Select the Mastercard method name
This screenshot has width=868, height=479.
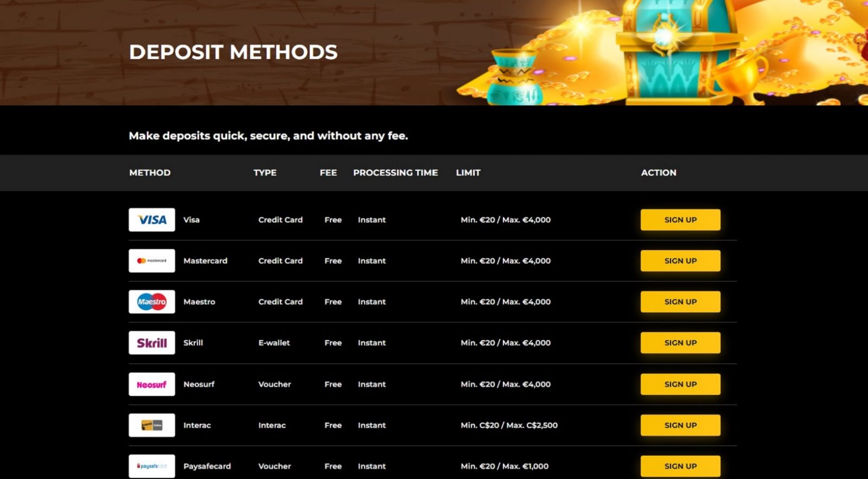[x=205, y=261]
